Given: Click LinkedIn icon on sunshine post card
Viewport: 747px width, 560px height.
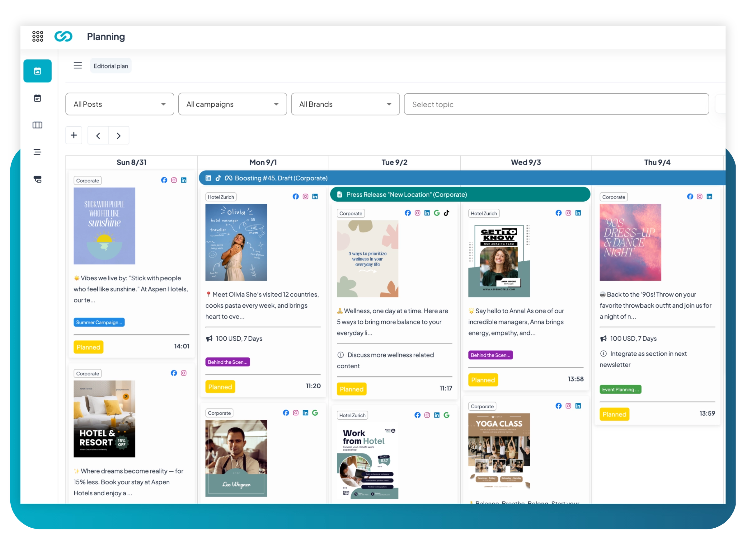Looking at the screenshot, I should (184, 180).
